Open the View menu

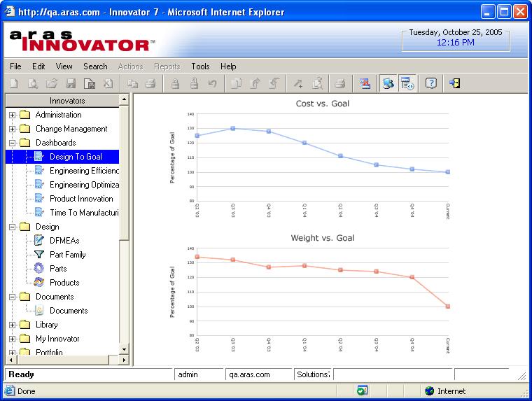click(64, 66)
